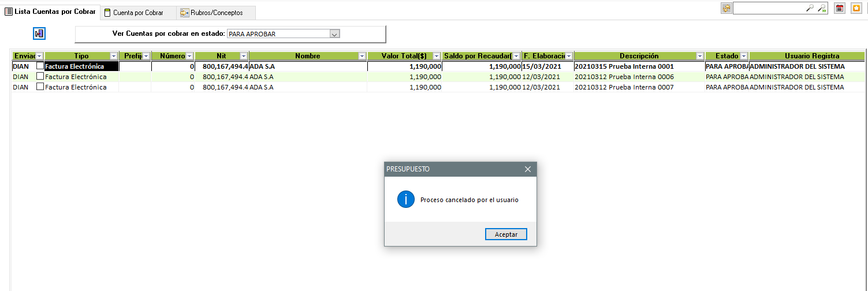Switch to the Cuenta por Cobrar tab

pyautogui.click(x=137, y=13)
